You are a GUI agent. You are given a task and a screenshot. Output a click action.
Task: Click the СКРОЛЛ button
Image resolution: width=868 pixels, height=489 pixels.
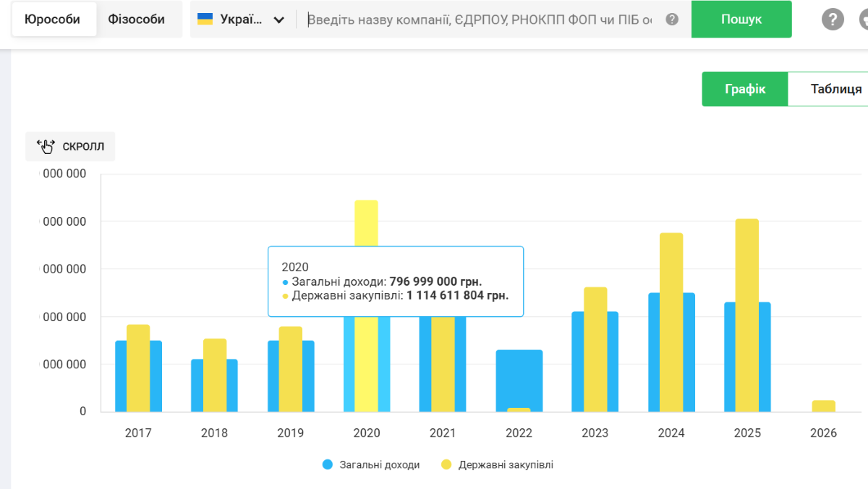click(x=70, y=146)
